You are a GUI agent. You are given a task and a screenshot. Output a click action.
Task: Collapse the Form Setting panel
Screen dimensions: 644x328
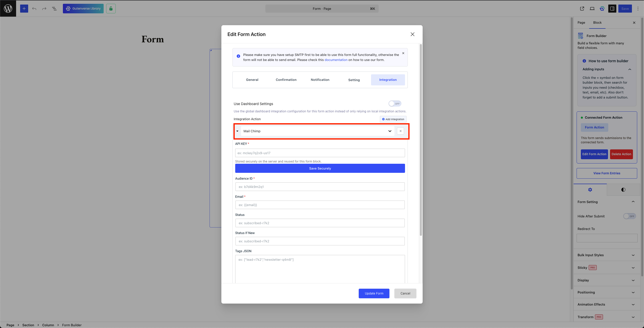[x=607, y=202]
